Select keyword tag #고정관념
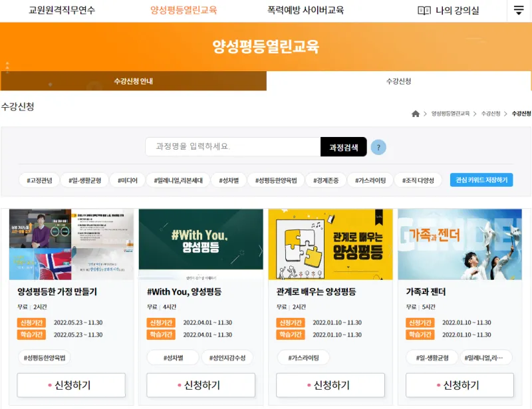This screenshot has height=409, width=532. pyautogui.click(x=39, y=180)
